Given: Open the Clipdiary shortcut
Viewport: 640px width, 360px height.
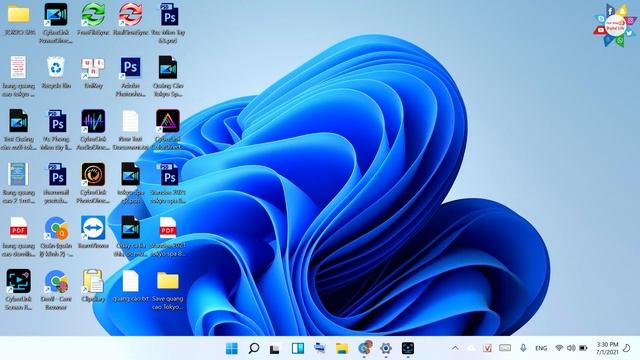Looking at the screenshot, I should [93, 282].
